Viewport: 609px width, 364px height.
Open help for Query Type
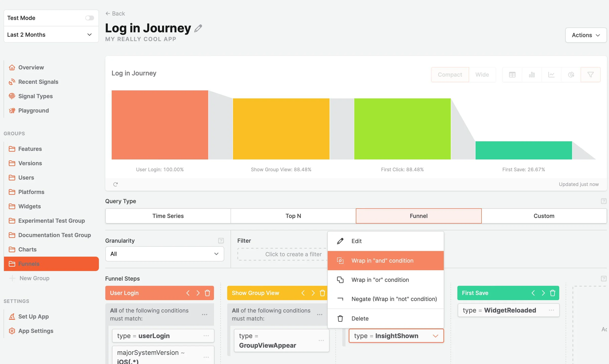pos(603,201)
